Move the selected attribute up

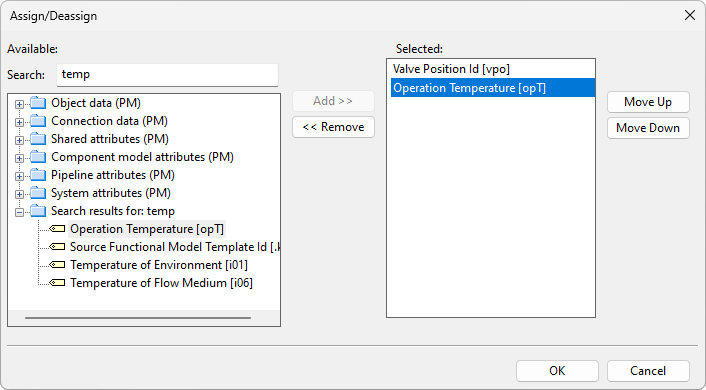(x=648, y=102)
